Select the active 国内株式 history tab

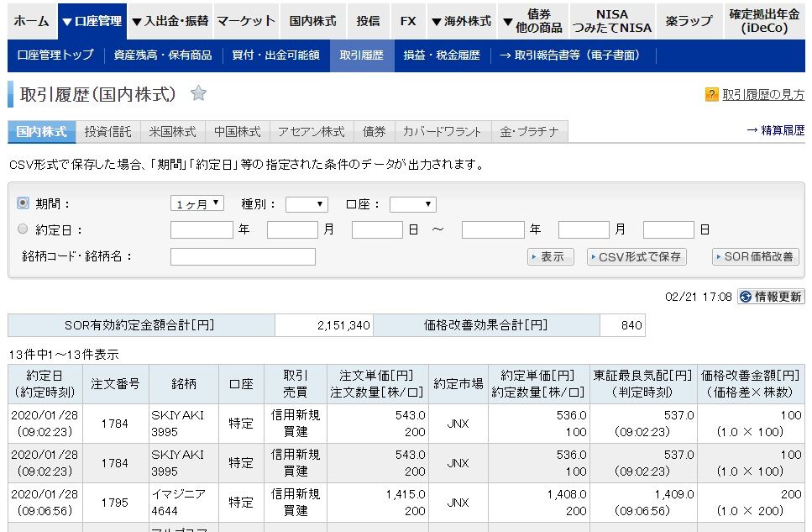coord(41,132)
